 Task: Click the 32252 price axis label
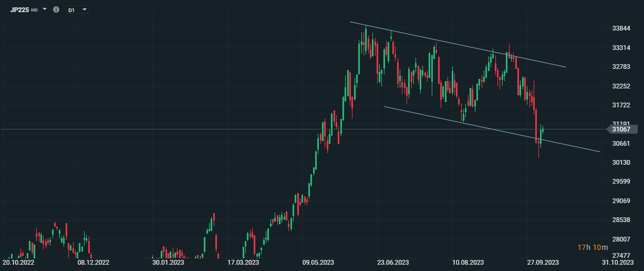tap(621, 86)
